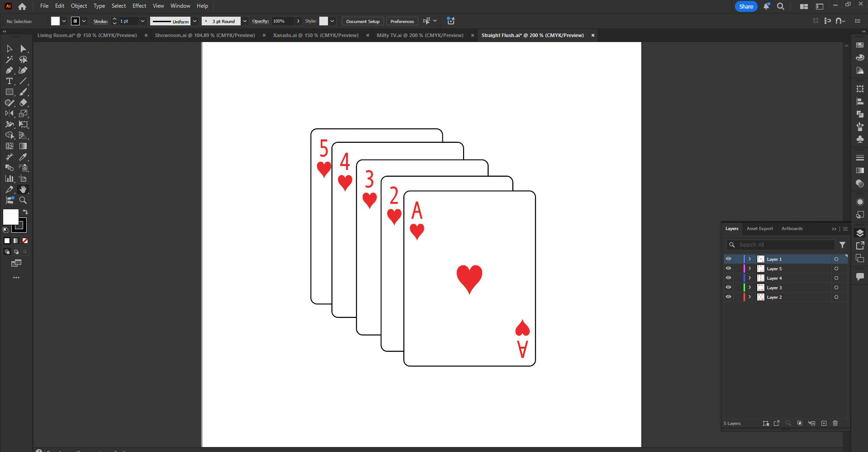Screen dimensions: 868x452
Task: Click the Search All field in the Layers panel
Action: tap(780, 245)
